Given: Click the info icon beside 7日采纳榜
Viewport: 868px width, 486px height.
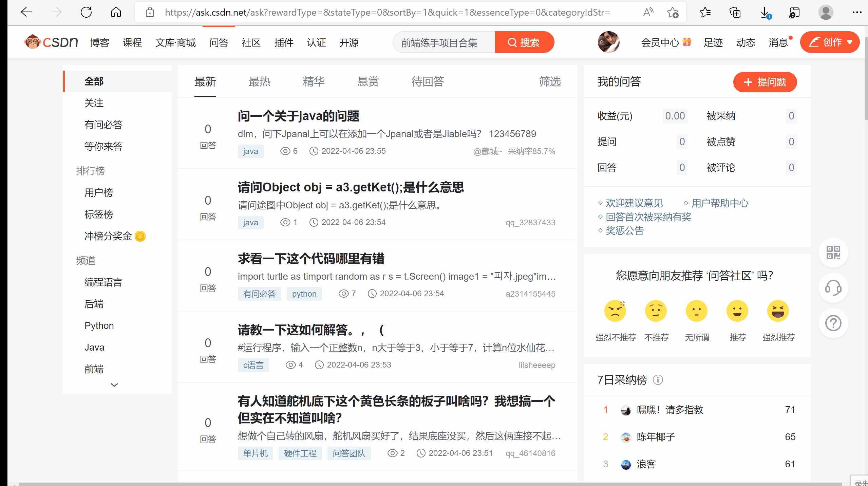Looking at the screenshot, I should 658,380.
